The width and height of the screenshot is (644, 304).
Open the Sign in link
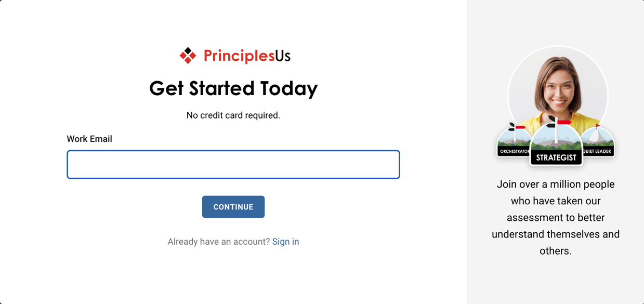285,241
